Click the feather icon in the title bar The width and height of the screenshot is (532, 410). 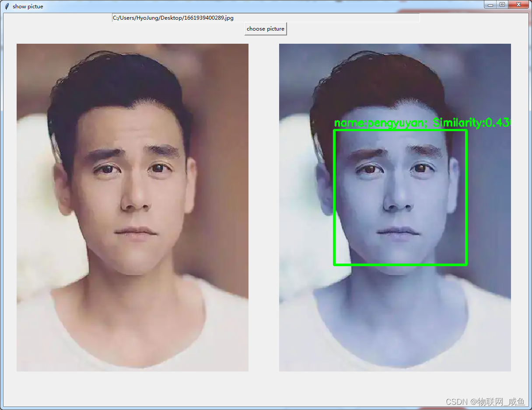(7, 6)
